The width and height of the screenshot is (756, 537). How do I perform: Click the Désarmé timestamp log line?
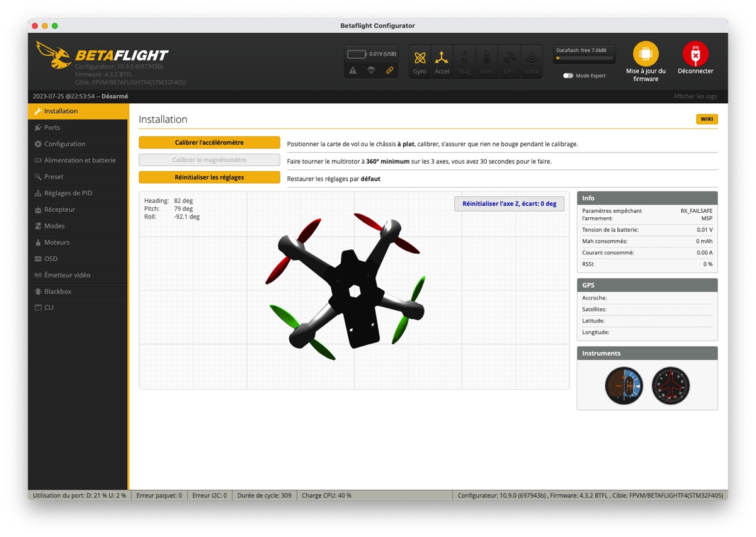point(81,96)
